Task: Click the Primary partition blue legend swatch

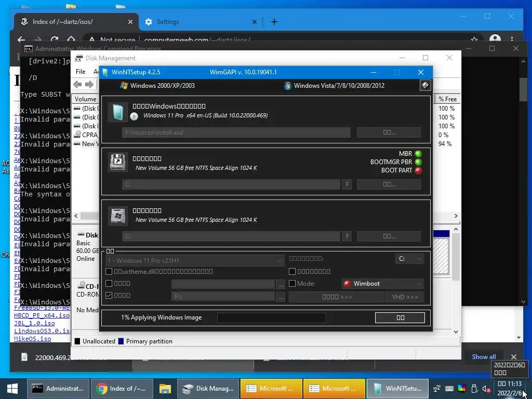Action: coord(121,341)
